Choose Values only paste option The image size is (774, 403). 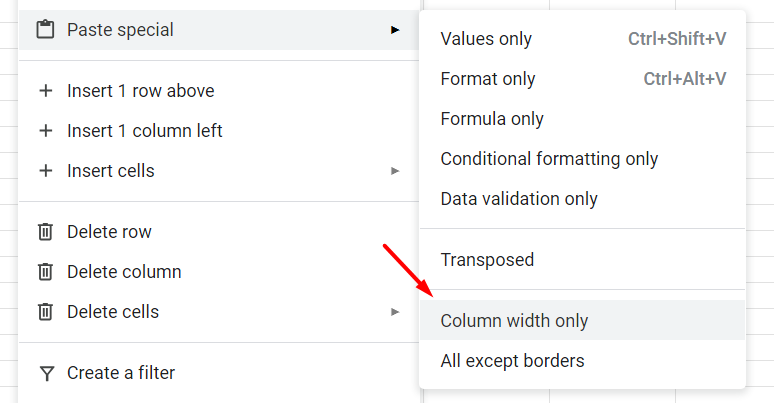coord(486,39)
